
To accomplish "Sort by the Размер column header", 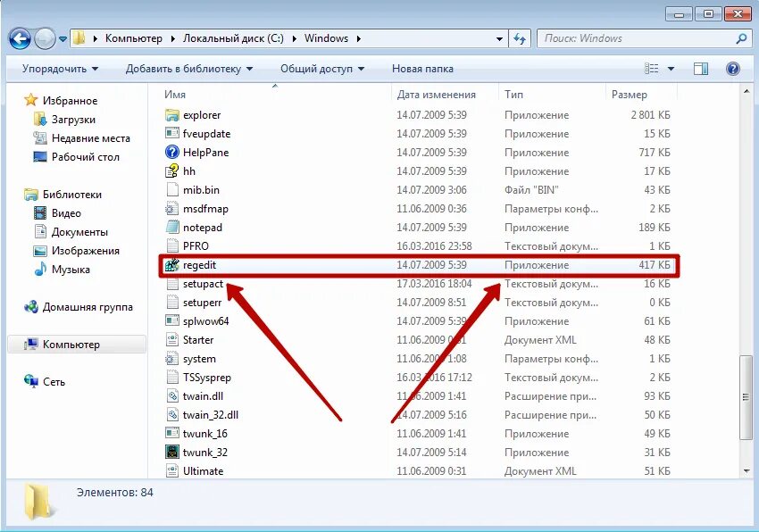I will coord(630,95).
